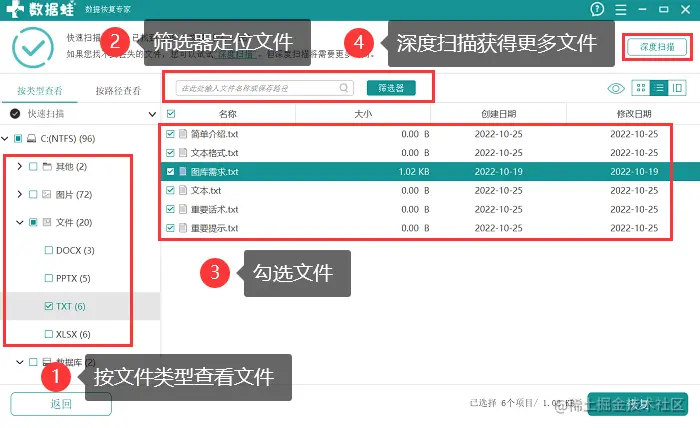Toggle the 文件 (20) checkbox
Viewport: 700px width, 428px height.
click(33, 222)
